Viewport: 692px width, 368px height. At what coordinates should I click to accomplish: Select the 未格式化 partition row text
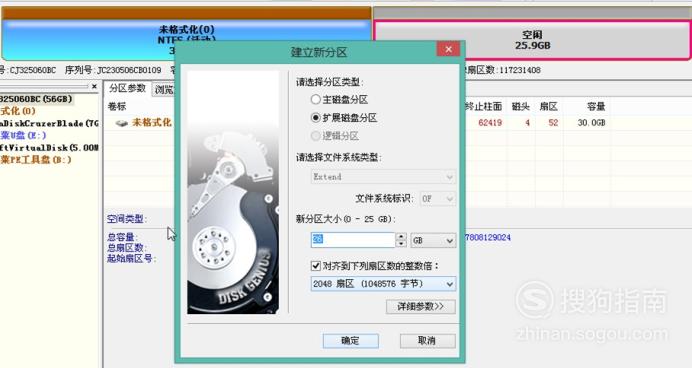151,122
